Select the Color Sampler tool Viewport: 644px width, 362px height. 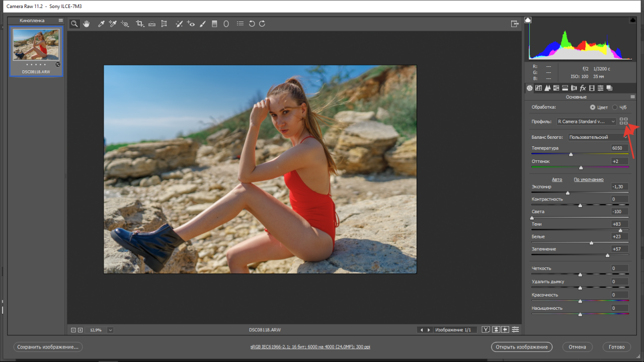point(113,24)
